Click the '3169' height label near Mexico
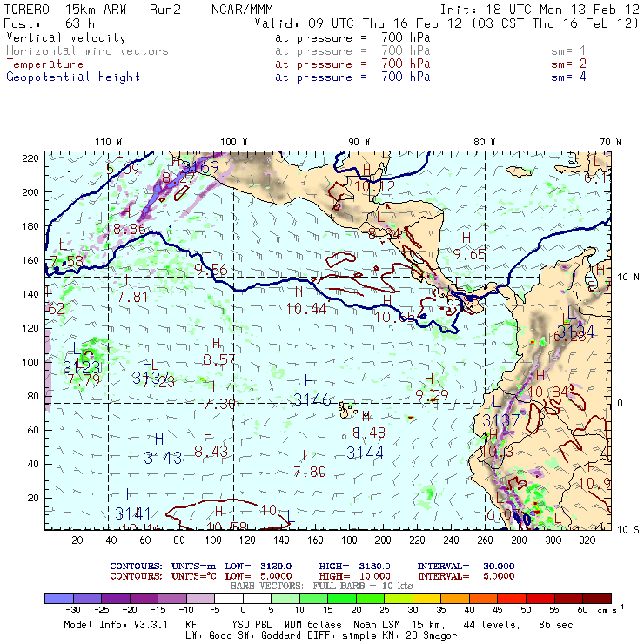 201,167
